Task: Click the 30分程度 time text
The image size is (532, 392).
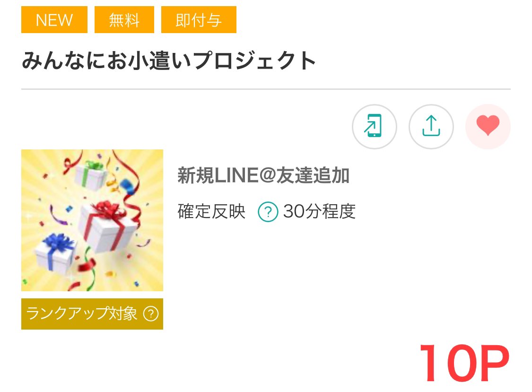Action: tap(319, 211)
